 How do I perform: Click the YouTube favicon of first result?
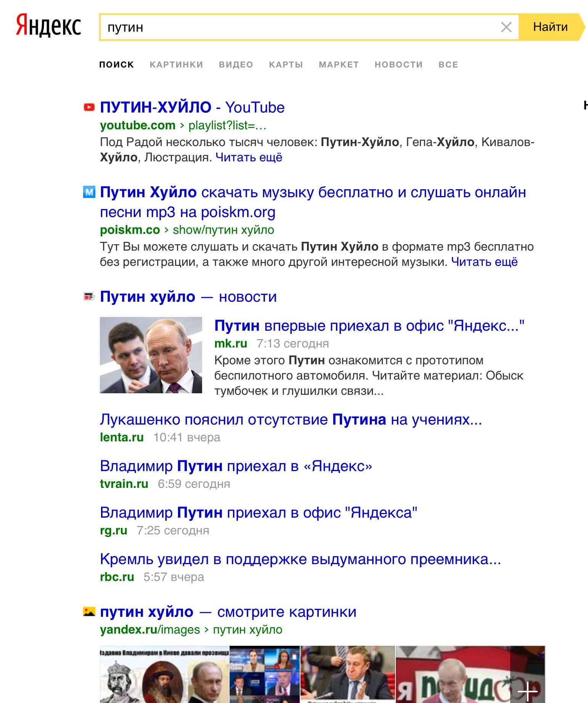(x=89, y=107)
